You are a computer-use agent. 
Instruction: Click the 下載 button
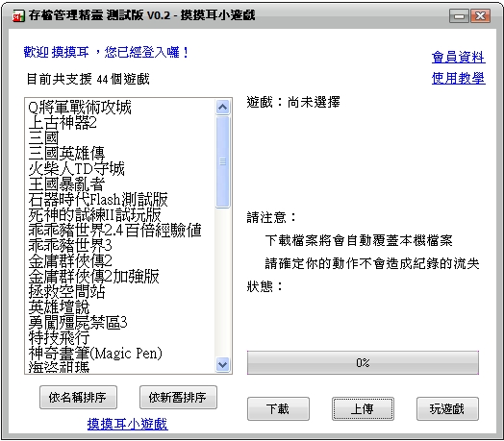pyautogui.click(x=278, y=409)
